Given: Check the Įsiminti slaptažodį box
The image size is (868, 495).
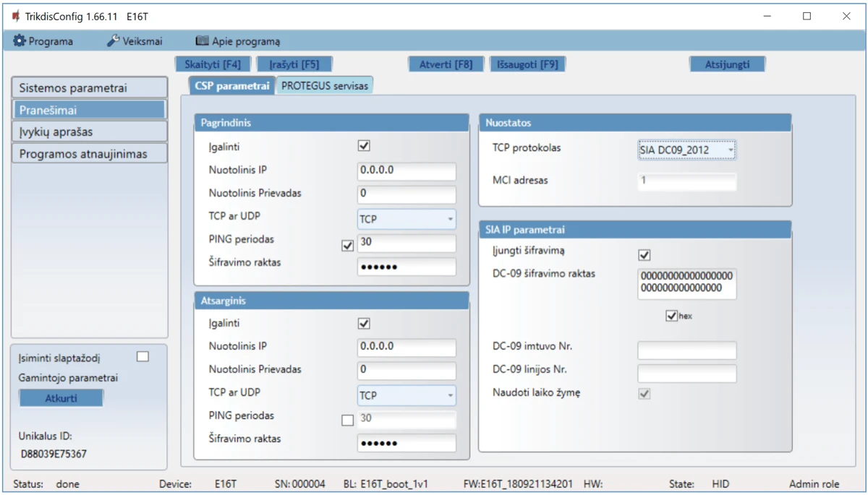Looking at the screenshot, I should [142, 356].
